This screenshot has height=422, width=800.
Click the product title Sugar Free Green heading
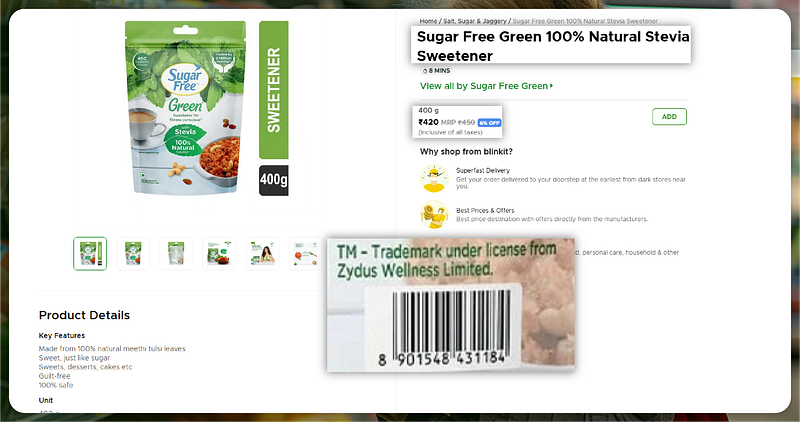pos(552,46)
